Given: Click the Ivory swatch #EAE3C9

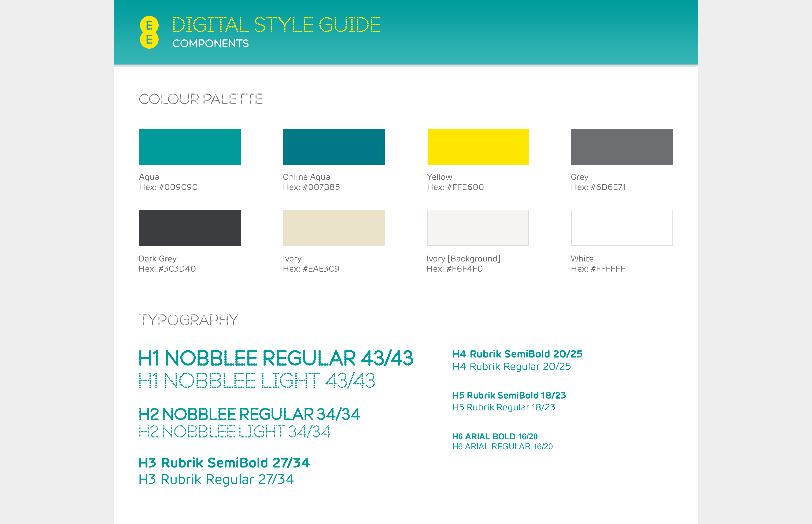Looking at the screenshot, I should 334,228.
